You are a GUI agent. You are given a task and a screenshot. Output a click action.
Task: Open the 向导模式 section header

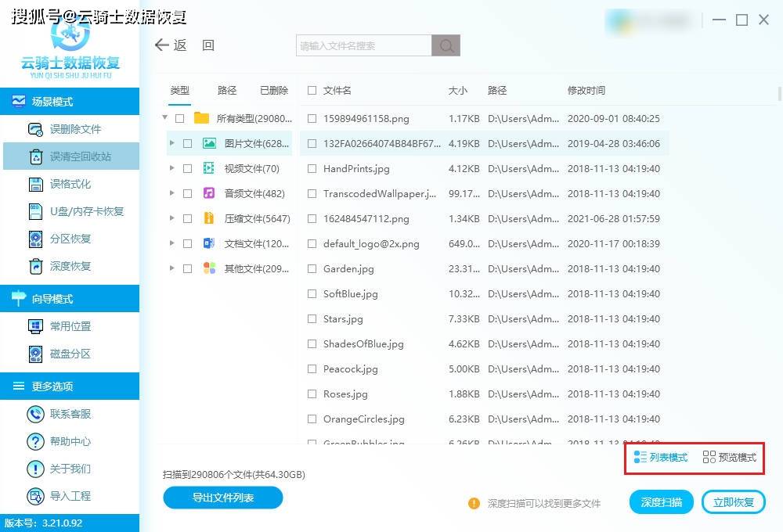(70, 298)
